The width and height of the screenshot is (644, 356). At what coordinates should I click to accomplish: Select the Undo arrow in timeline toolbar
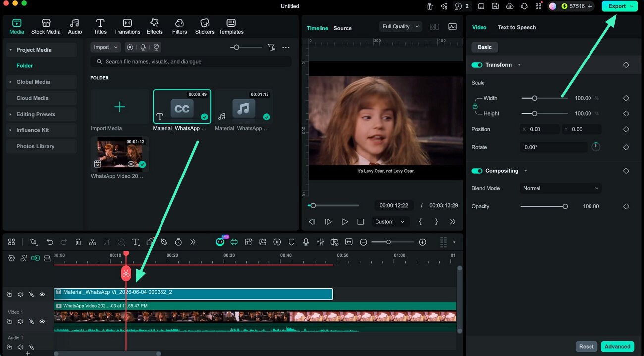50,242
